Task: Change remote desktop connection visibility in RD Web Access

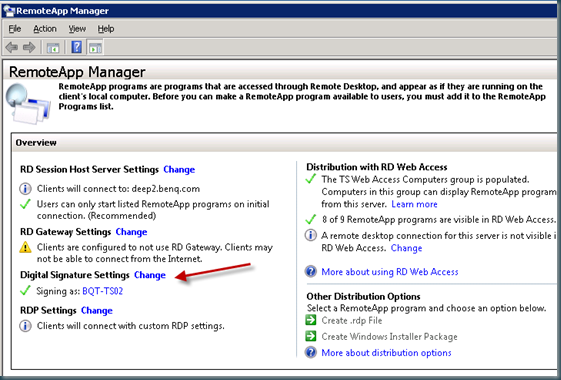Action: click(x=406, y=248)
